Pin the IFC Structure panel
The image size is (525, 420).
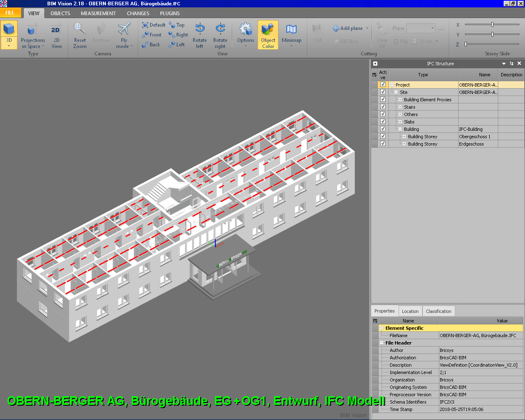(x=511, y=64)
